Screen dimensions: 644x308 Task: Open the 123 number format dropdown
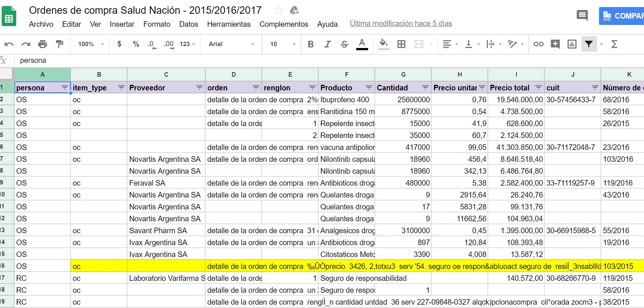(187, 44)
